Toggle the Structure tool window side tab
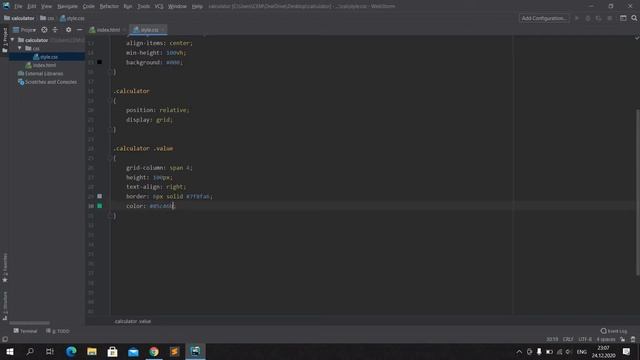 [x=4, y=305]
